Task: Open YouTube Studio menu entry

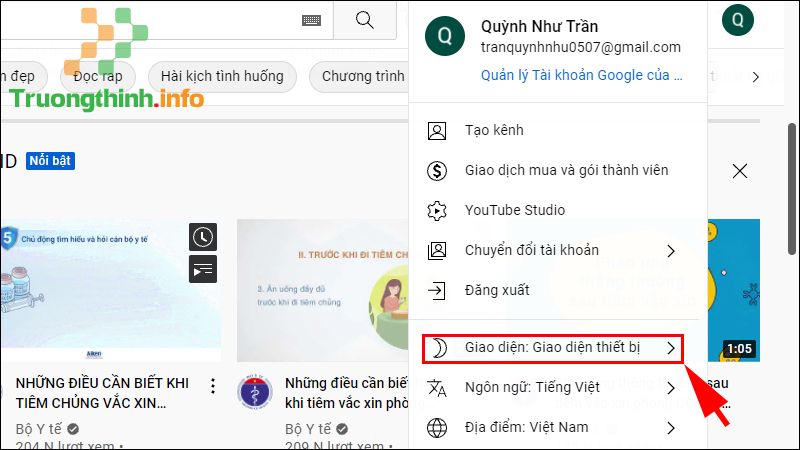Action: point(558,210)
